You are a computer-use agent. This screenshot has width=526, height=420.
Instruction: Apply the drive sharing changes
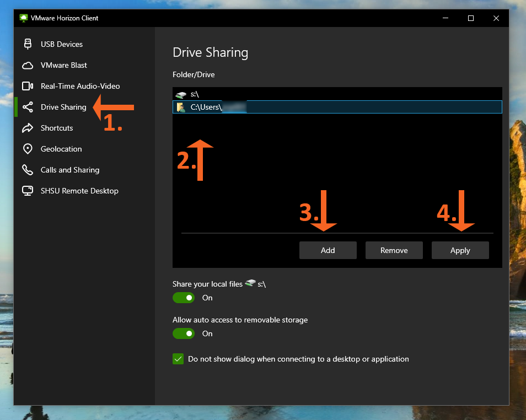pos(460,250)
